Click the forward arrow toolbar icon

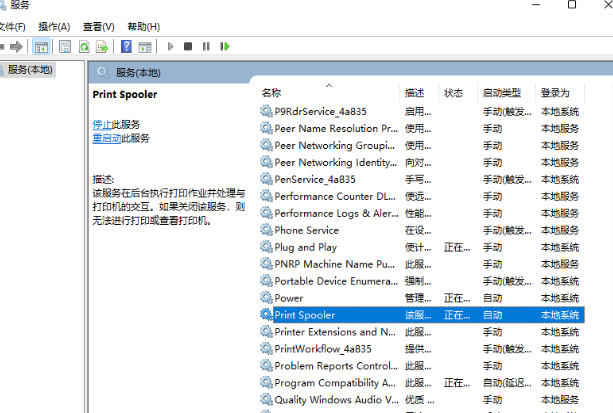(x=17, y=46)
